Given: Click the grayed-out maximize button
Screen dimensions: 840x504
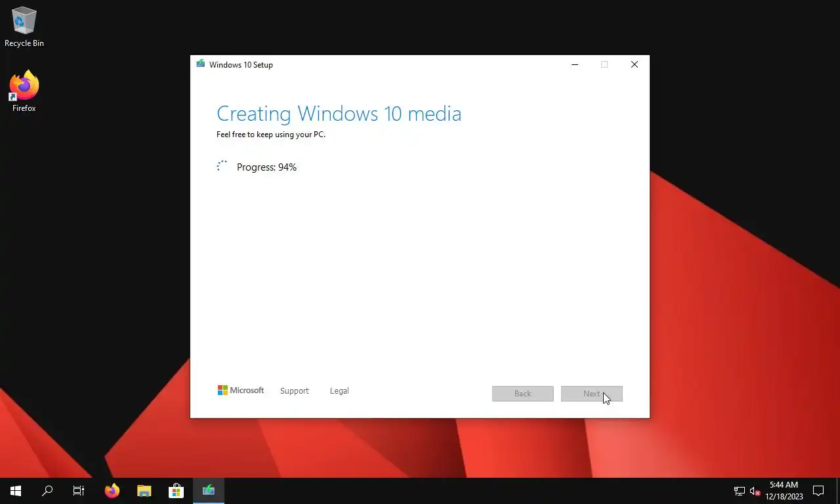Looking at the screenshot, I should click(604, 64).
